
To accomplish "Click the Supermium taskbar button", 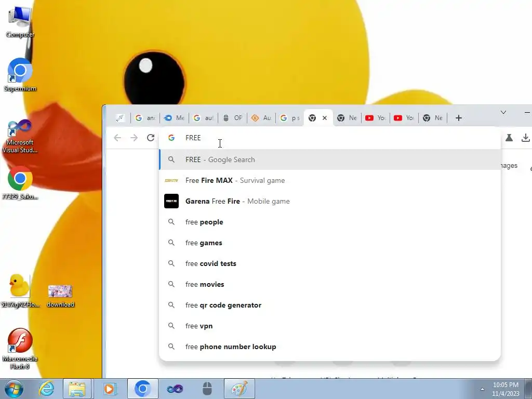I will (x=142, y=389).
